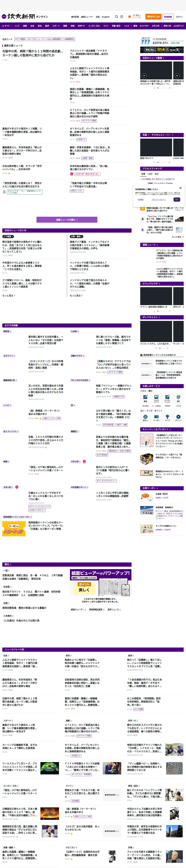Open headline 勾留中の男、病院7階から逃走劇

(33, 53)
